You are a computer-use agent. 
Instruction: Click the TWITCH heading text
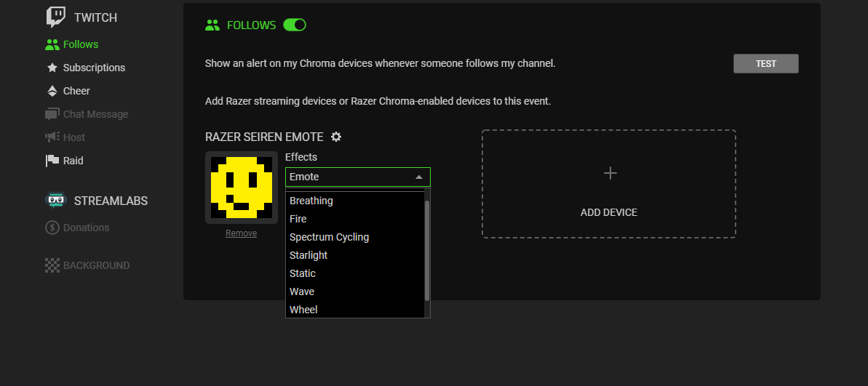[96, 17]
